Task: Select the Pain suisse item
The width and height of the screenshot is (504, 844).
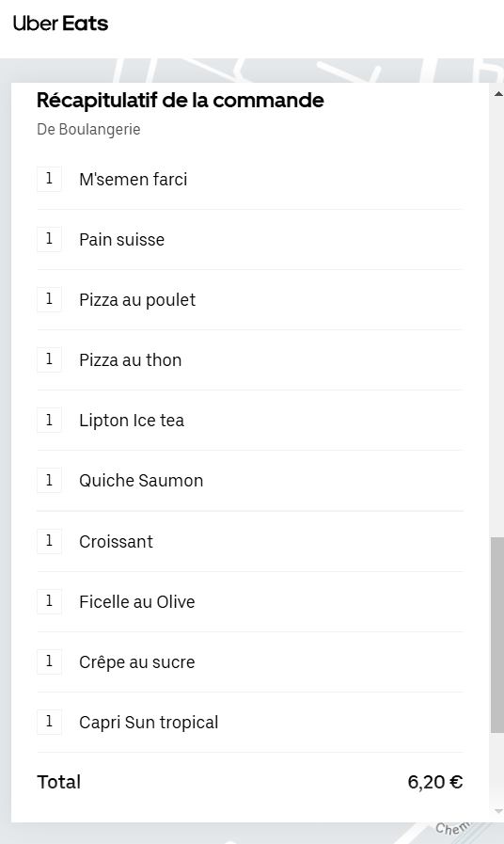Action: click(249, 240)
